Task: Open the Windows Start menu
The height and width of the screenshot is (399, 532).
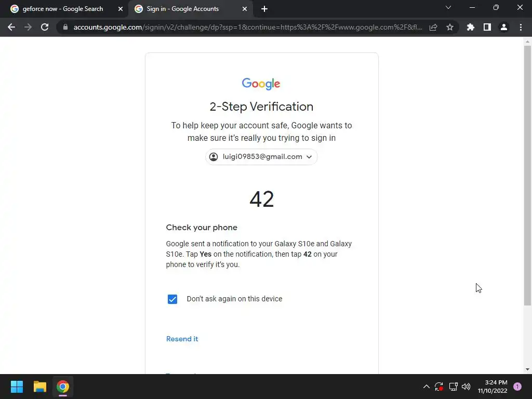Action: click(x=17, y=387)
